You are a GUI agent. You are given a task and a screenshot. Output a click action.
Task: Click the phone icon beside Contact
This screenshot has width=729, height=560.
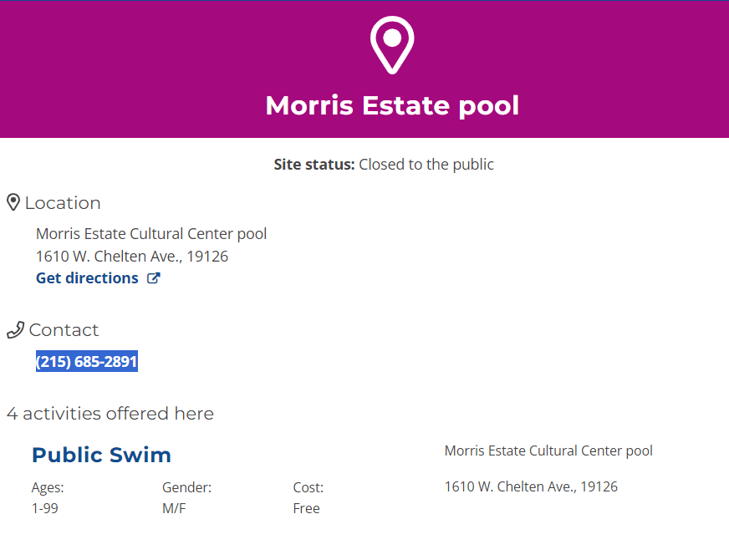(15, 330)
